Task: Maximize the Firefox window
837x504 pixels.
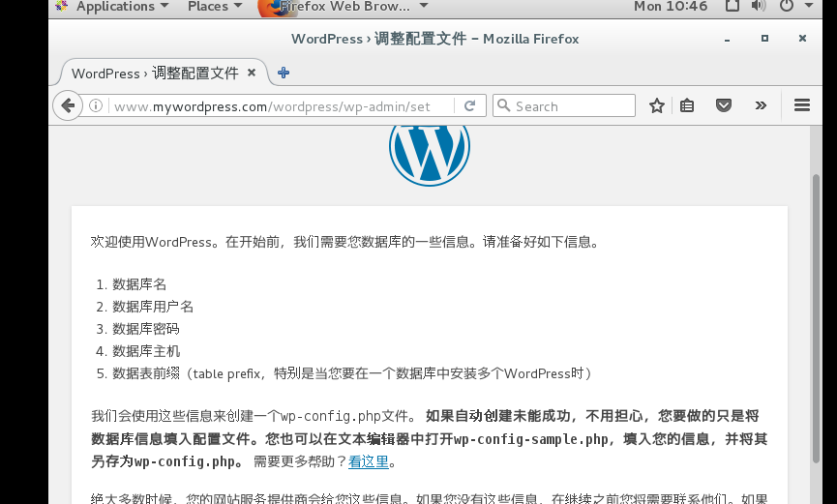Action: (x=764, y=39)
